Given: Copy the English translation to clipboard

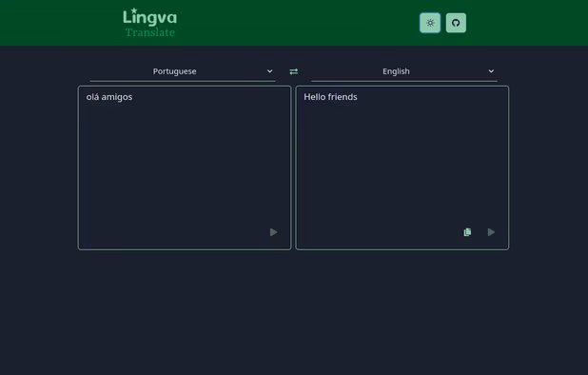Looking at the screenshot, I should click(x=467, y=232).
